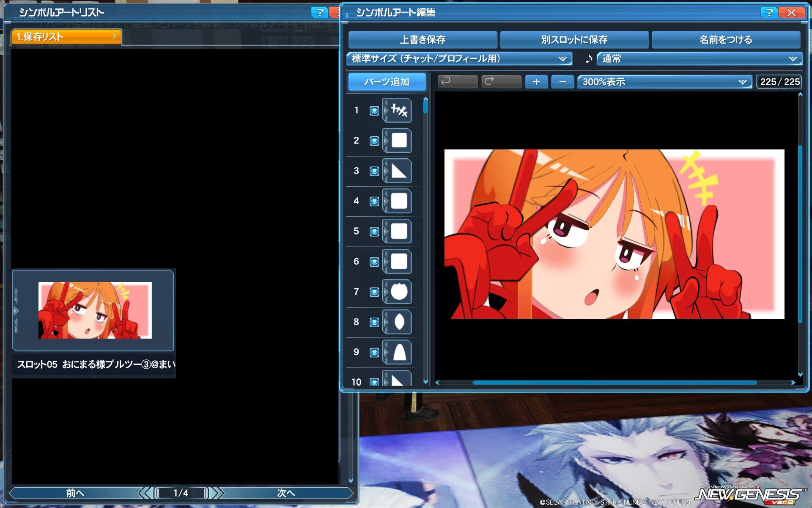
Task: Toggle the eye icon on layer 6
Action: pos(374,262)
